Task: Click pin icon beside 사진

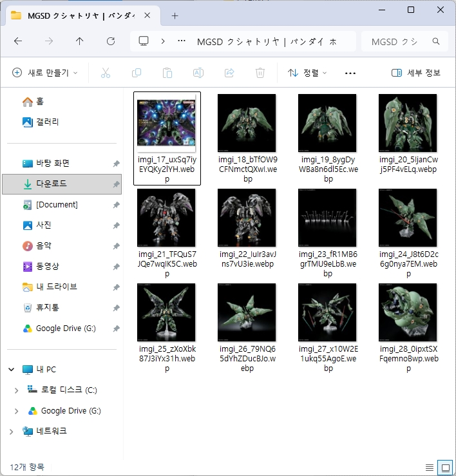Action: click(x=116, y=225)
